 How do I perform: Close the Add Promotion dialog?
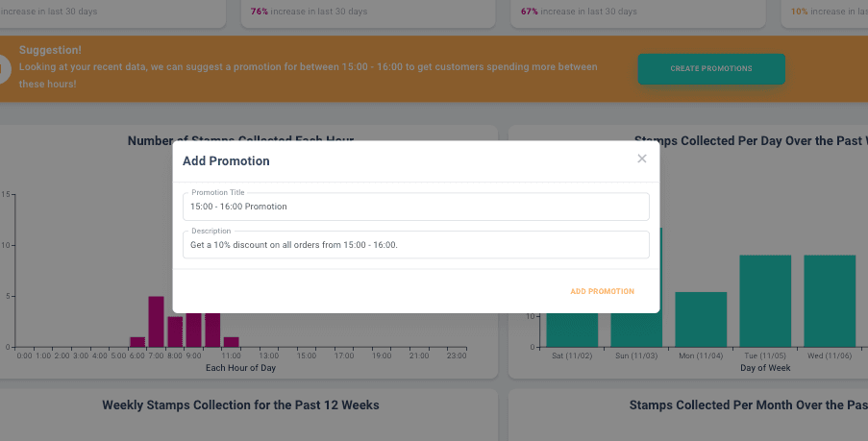point(642,159)
